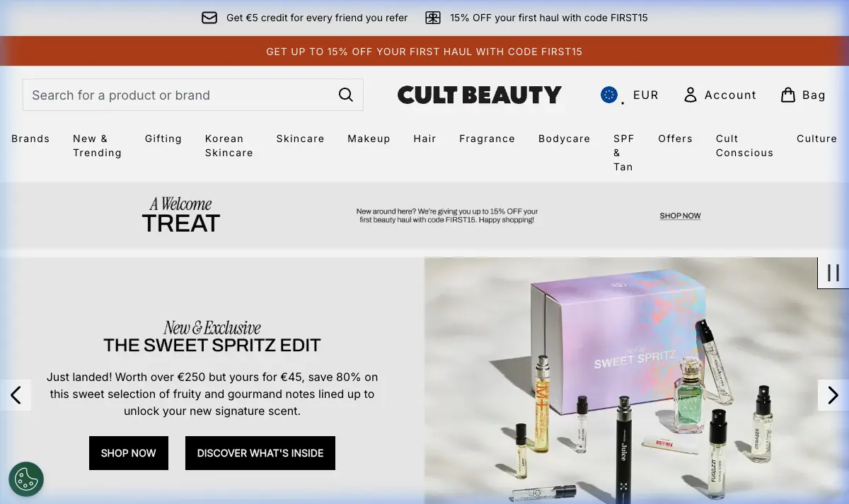
Task: Open cookie preferences icon
Action: pyautogui.click(x=26, y=479)
